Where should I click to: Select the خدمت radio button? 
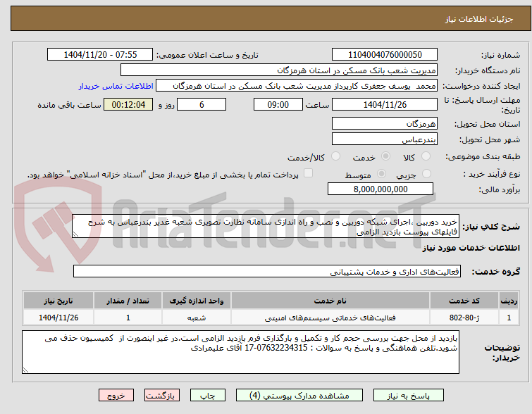[385, 156]
